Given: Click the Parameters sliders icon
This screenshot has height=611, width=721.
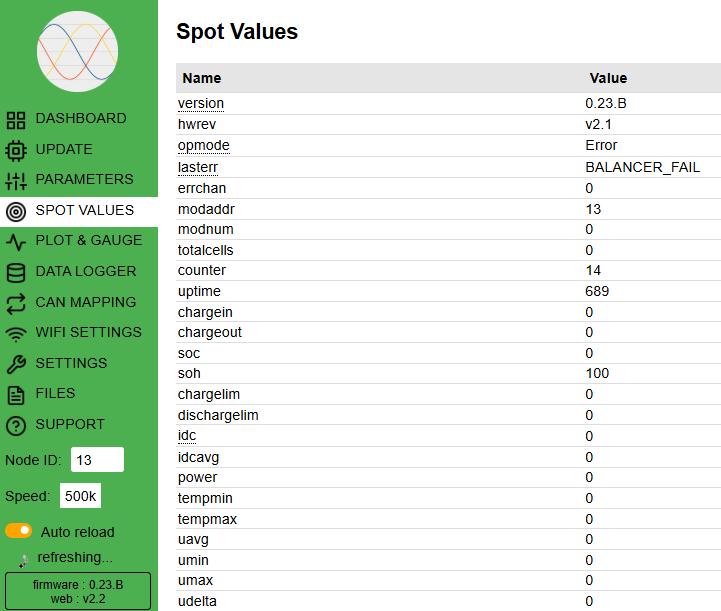Looking at the screenshot, I should tap(16, 180).
